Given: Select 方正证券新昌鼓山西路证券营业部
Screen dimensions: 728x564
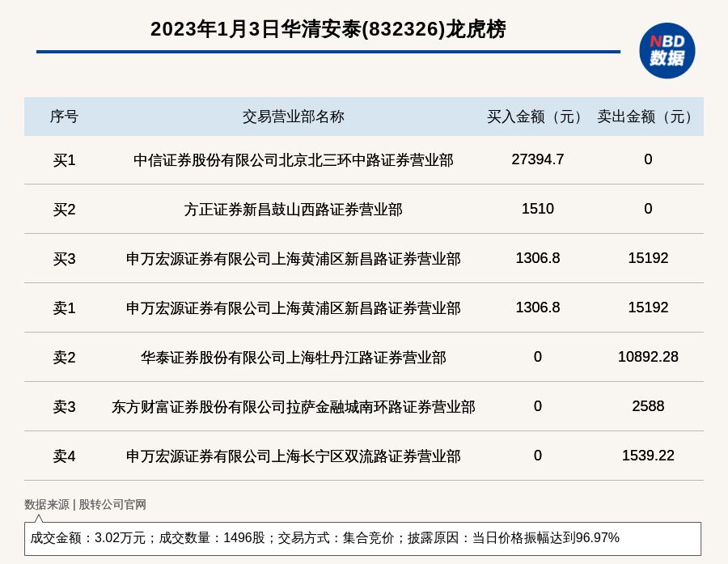Looking at the screenshot, I should [294, 210].
